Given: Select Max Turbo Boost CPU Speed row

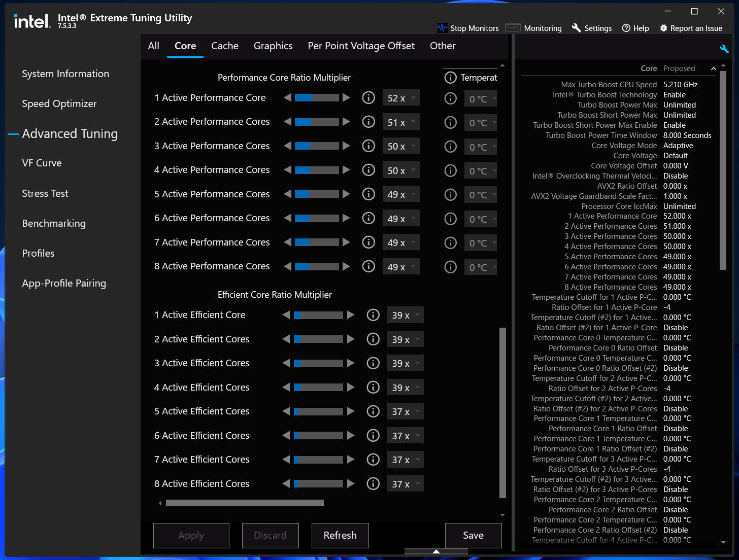Looking at the screenshot, I should click(619, 85).
